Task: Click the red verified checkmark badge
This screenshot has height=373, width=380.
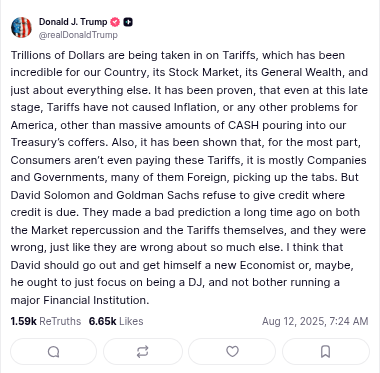Action: point(115,22)
